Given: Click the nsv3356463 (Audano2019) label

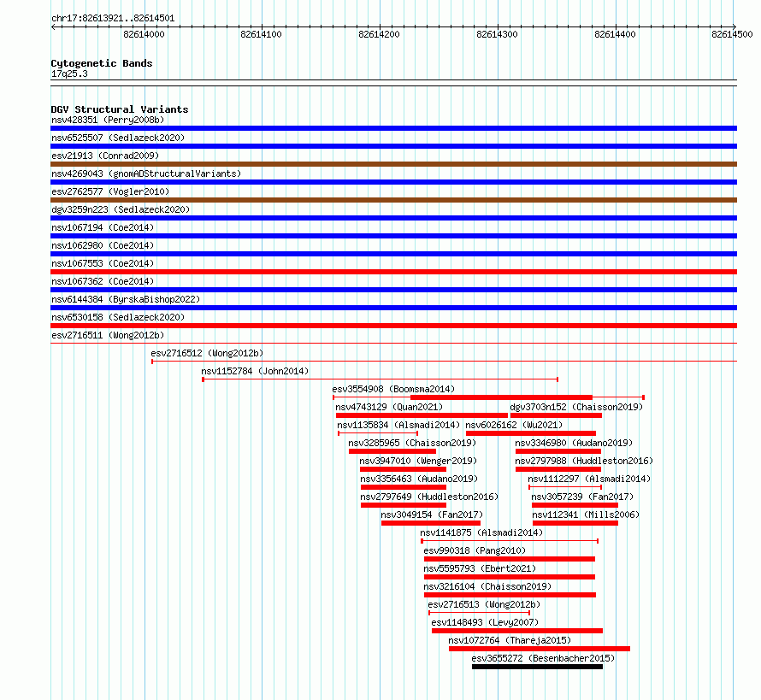Looking at the screenshot, I should pyautogui.click(x=419, y=479).
